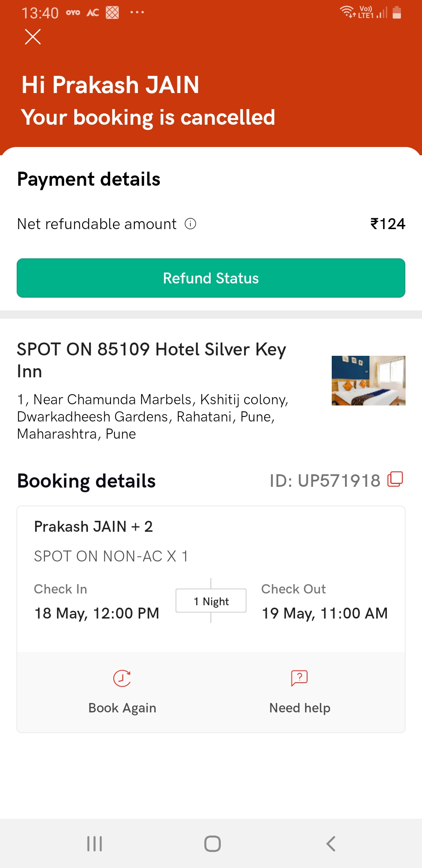This screenshot has height=868, width=422.
Task: Tap the info icon beside Net refundable amount
Action: [x=190, y=224]
